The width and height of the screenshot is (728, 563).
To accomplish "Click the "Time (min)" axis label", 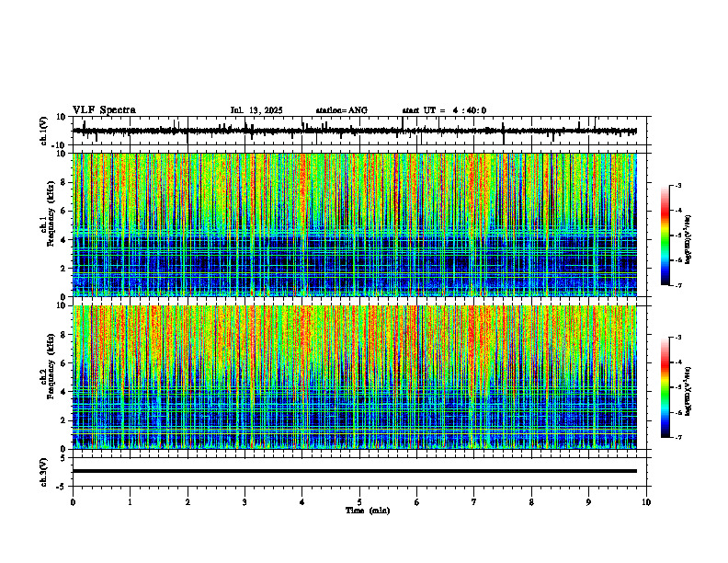I will tap(368, 511).
